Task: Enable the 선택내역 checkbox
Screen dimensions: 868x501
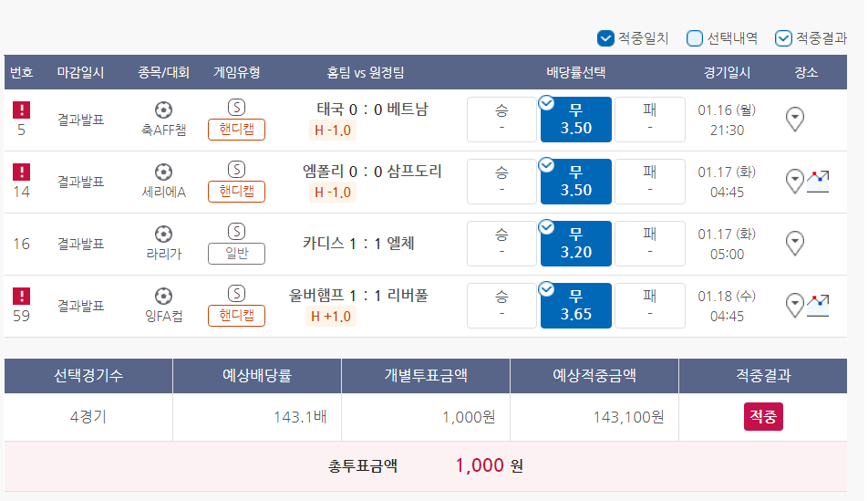Action: (x=695, y=38)
